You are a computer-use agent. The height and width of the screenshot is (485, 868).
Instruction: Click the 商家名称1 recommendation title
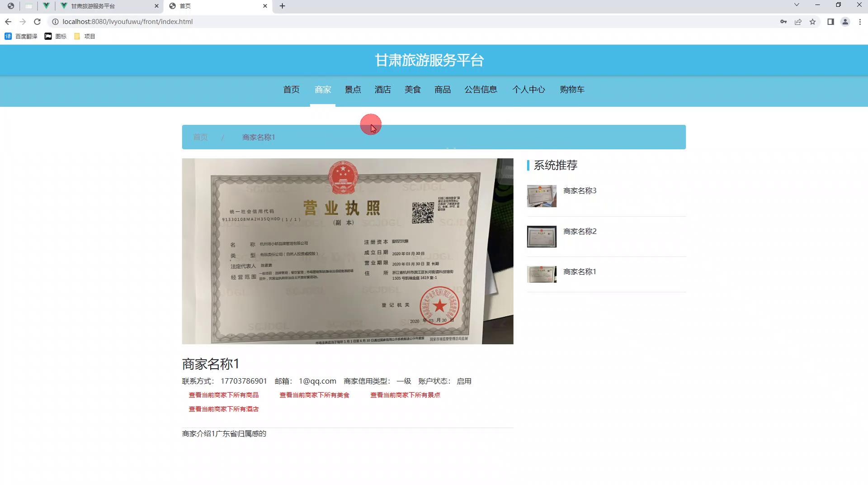[x=580, y=271]
